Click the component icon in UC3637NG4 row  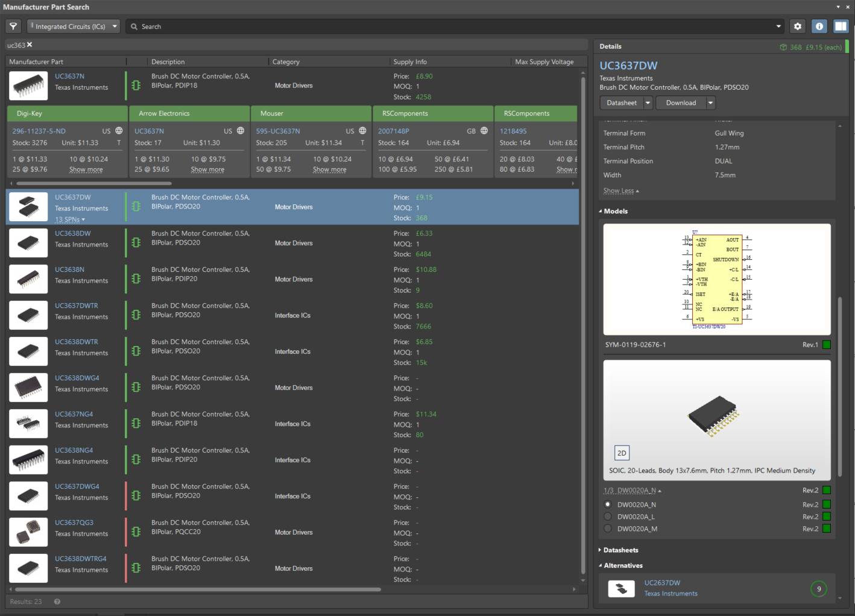136,423
